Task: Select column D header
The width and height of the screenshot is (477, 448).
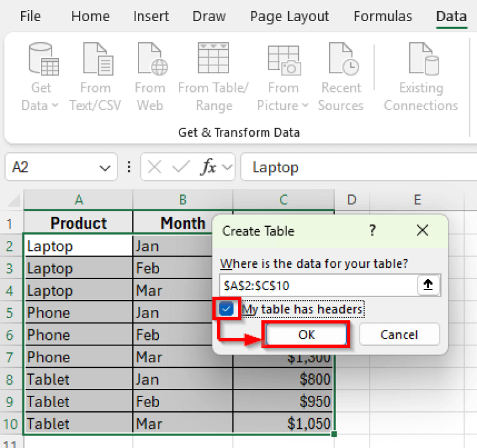Action: (352, 199)
